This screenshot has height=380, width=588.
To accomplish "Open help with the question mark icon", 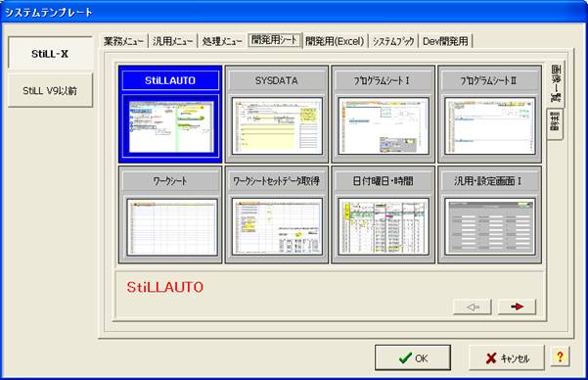I will click(560, 356).
